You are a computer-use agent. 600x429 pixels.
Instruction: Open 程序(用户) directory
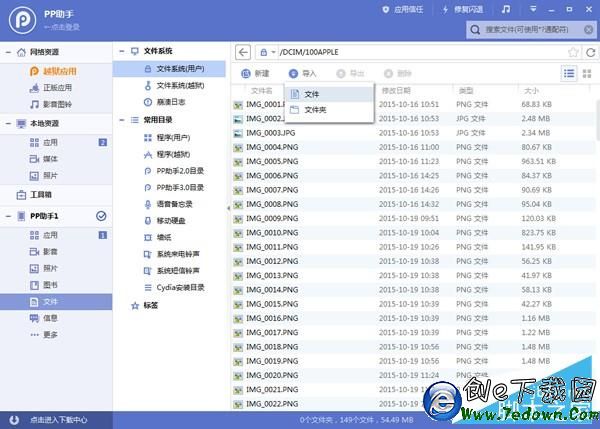[167, 137]
